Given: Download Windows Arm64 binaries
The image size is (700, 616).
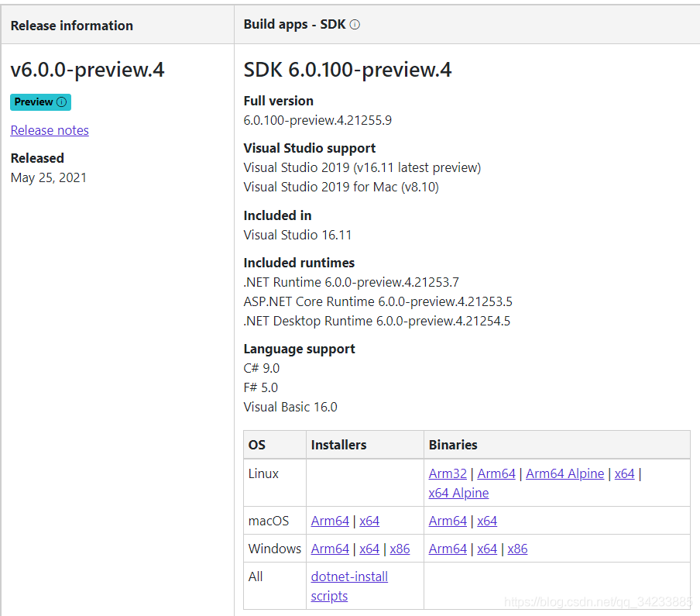Looking at the screenshot, I should 448,549.
